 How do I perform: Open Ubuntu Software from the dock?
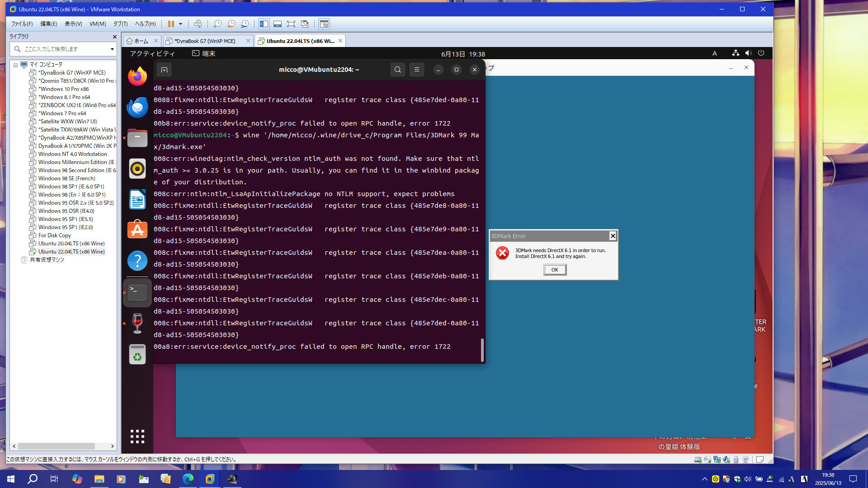click(x=137, y=230)
